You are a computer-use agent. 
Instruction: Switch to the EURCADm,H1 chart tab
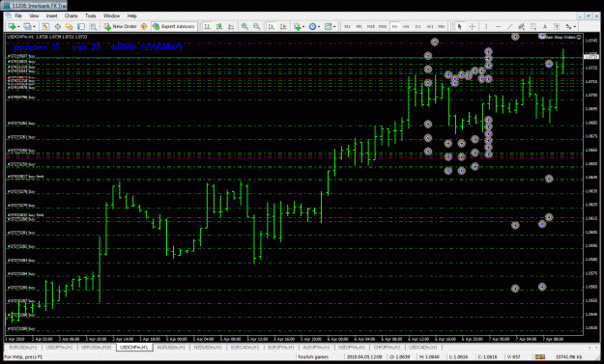point(244,347)
